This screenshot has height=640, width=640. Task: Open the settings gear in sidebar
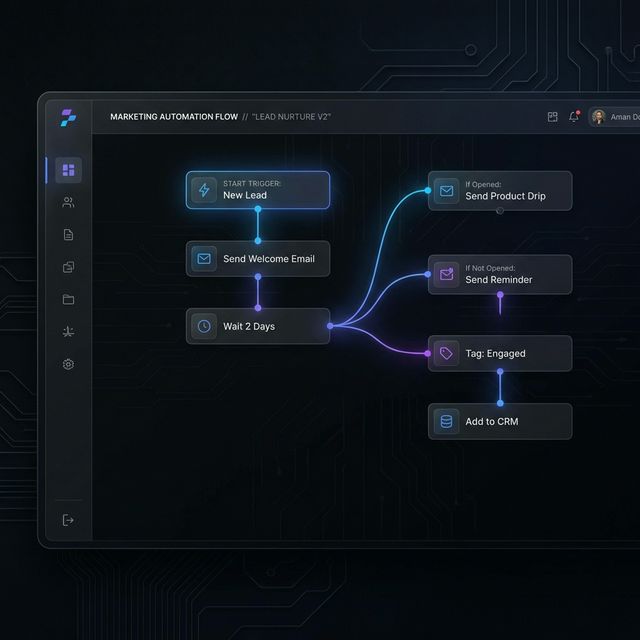pyautogui.click(x=68, y=364)
